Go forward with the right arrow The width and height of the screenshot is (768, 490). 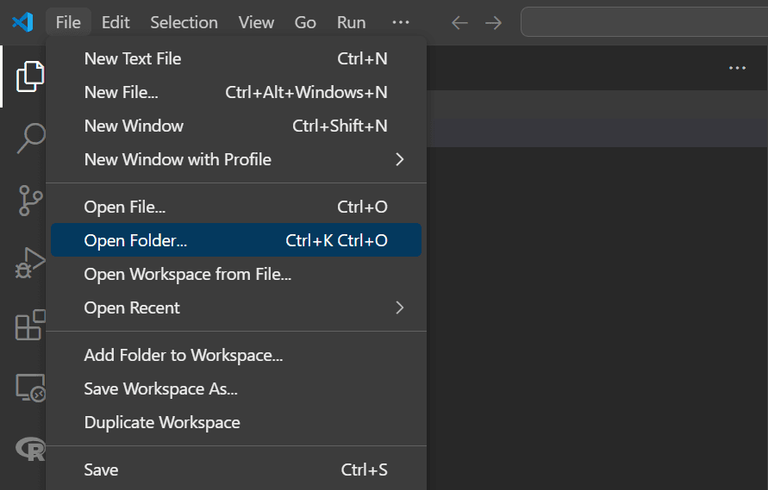(x=493, y=23)
